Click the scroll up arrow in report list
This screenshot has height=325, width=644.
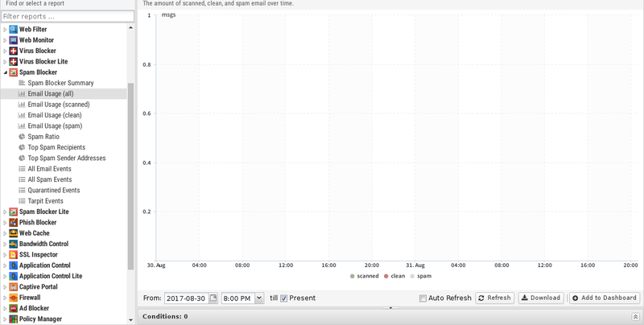point(130,27)
